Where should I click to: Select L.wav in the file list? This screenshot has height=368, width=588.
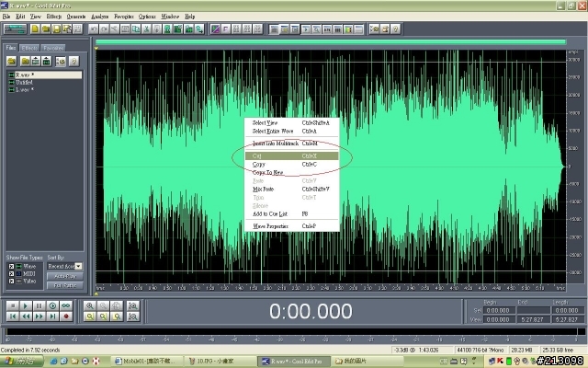[45, 90]
